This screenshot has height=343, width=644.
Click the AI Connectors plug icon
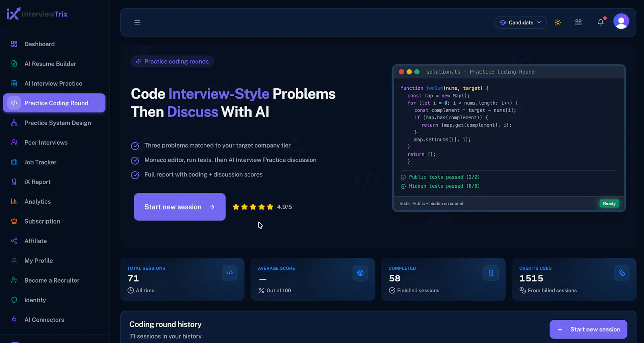[14, 320]
